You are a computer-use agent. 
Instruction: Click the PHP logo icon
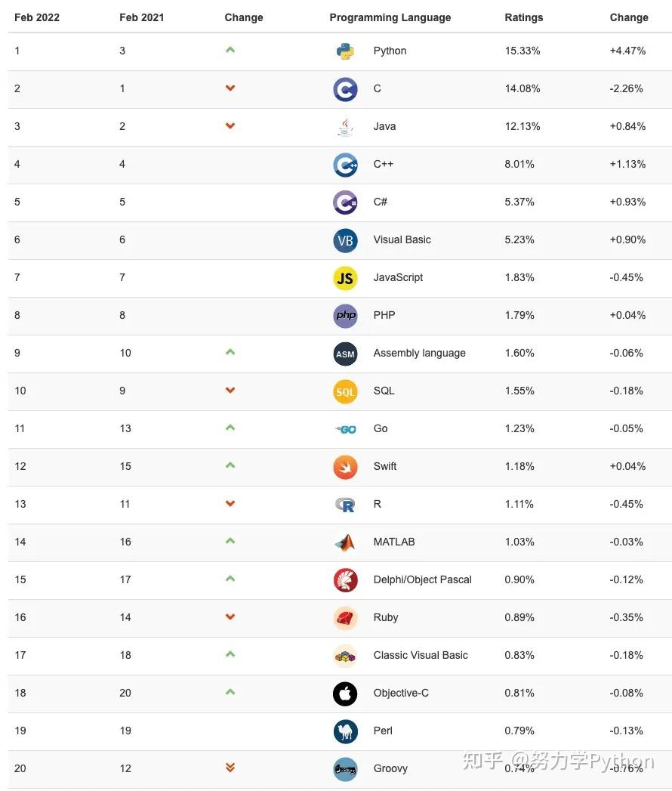click(x=345, y=316)
